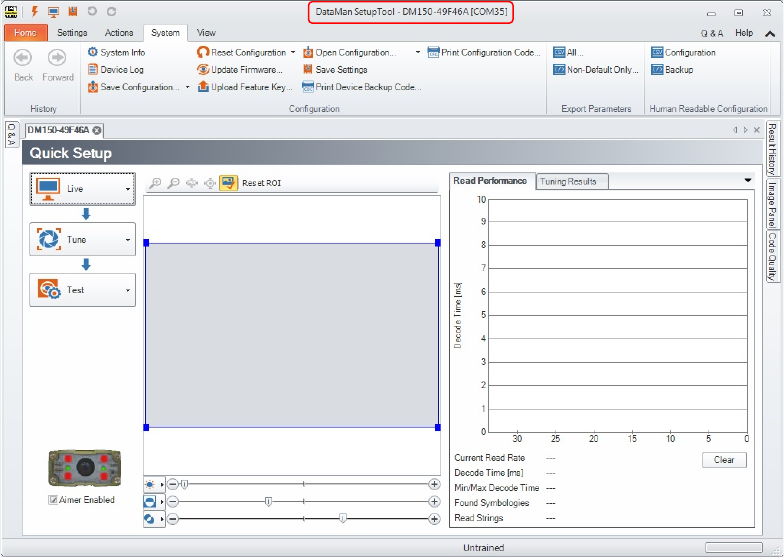Open the Tune dropdown arrow

[x=128, y=240]
